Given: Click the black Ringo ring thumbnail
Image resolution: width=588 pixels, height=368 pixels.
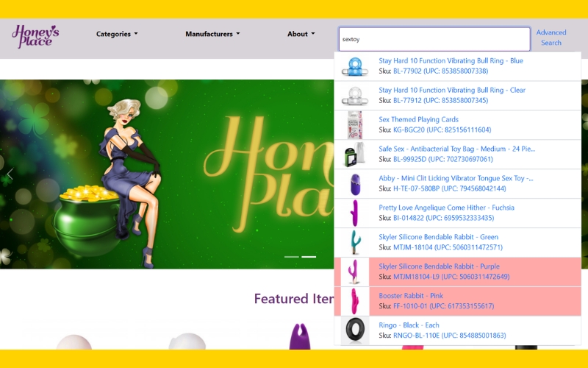Looking at the screenshot, I should [x=355, y=330].
